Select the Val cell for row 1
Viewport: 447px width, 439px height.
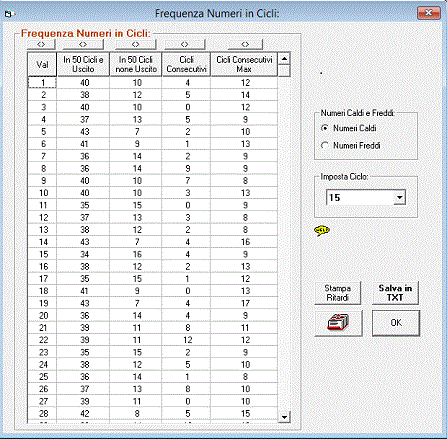point(42,83)
